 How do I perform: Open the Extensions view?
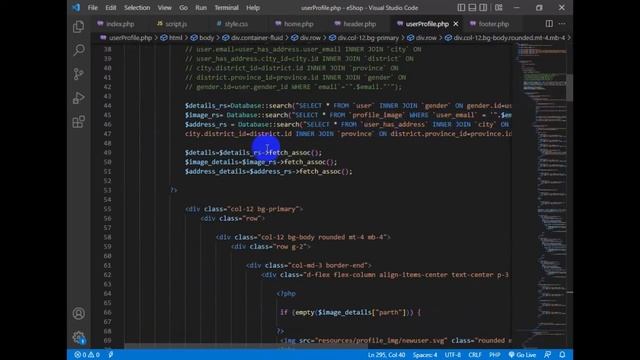point(78,122)
